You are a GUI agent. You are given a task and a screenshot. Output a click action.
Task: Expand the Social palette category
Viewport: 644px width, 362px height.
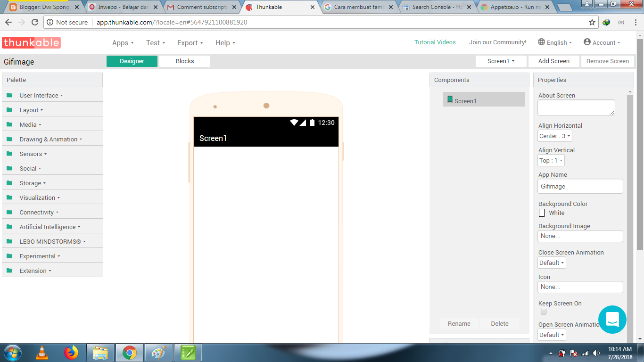click(x=30, y=168)
